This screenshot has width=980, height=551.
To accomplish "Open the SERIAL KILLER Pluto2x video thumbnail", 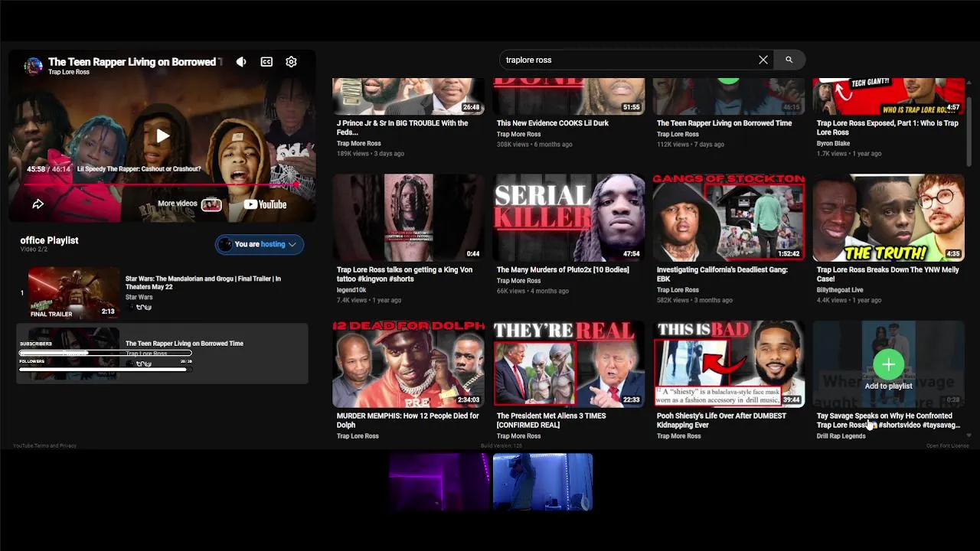I will [x=569, y=218].
